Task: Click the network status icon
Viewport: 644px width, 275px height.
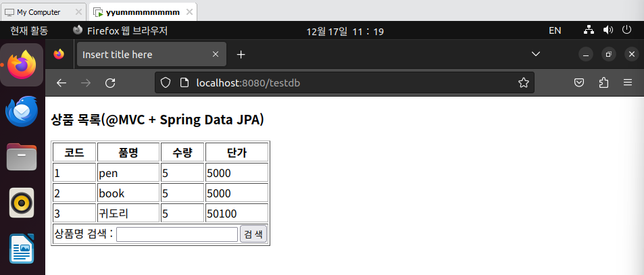Action: [589, 30]
